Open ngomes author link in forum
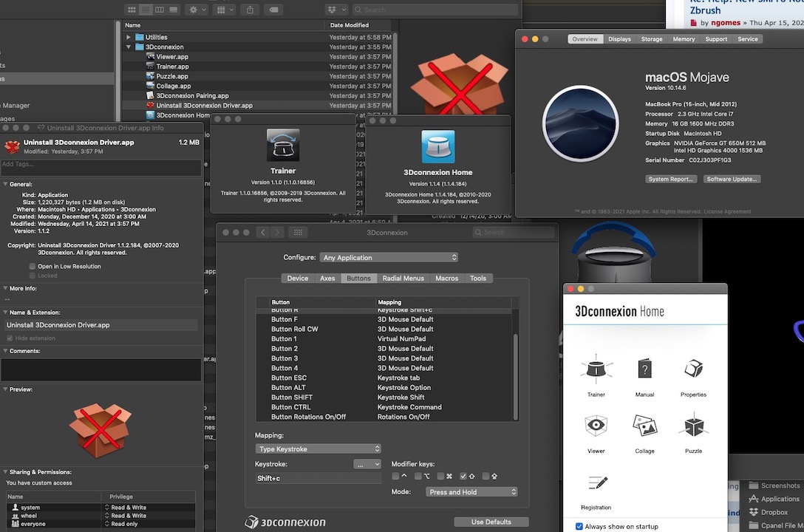This screenshot has height=532, width=804. [725, 23]
